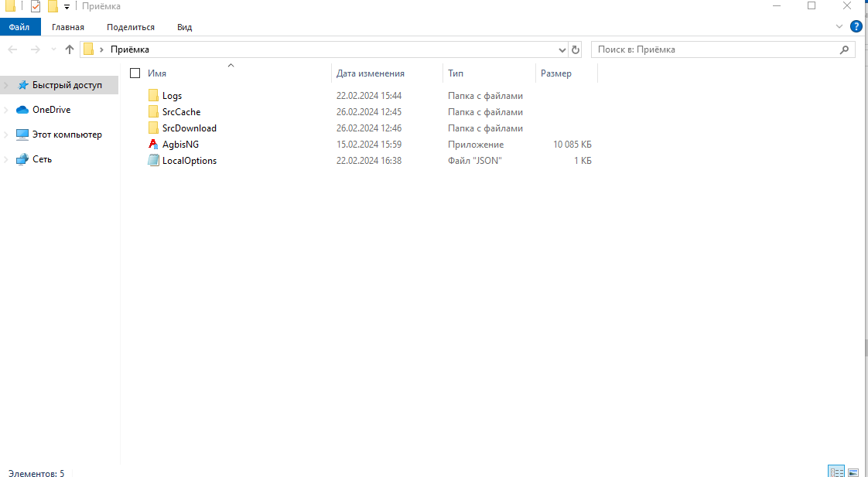Go up one folder level
This screenshot has width=868, height=477.
coord(70,49)
